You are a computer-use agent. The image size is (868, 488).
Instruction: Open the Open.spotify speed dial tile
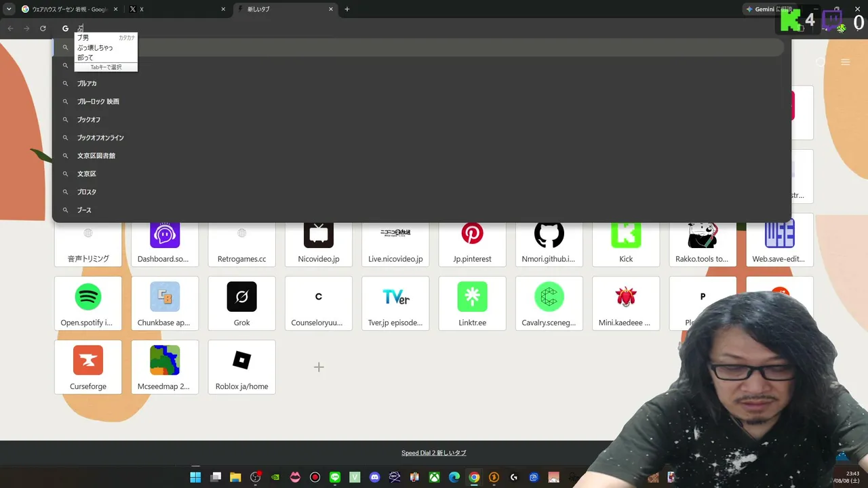point(88,304)
